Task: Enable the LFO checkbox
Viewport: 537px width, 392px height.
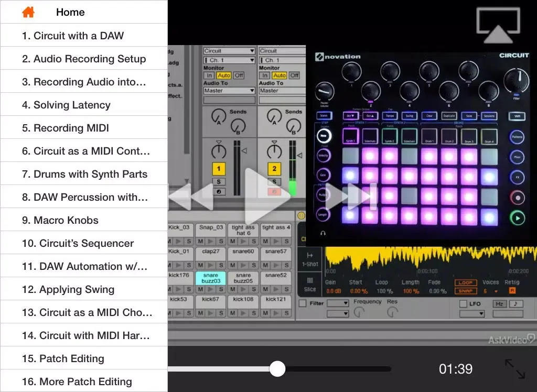Action: (x=463, y=303)
